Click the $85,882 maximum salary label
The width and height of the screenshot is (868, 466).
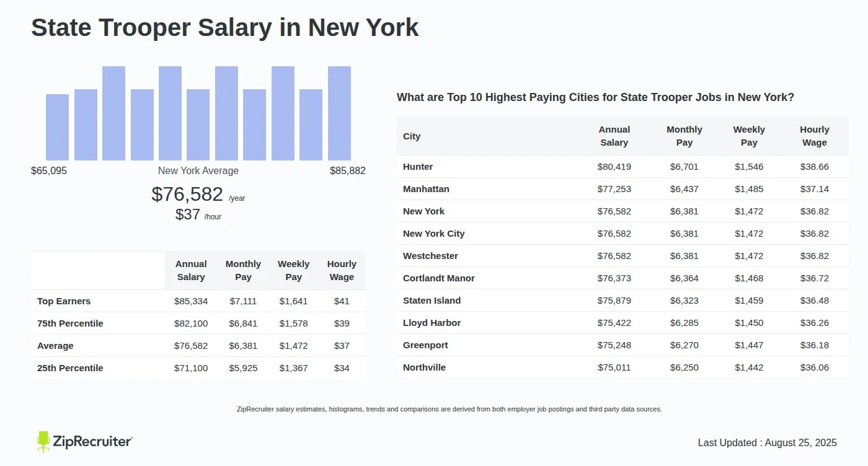[x=348, y=170]
